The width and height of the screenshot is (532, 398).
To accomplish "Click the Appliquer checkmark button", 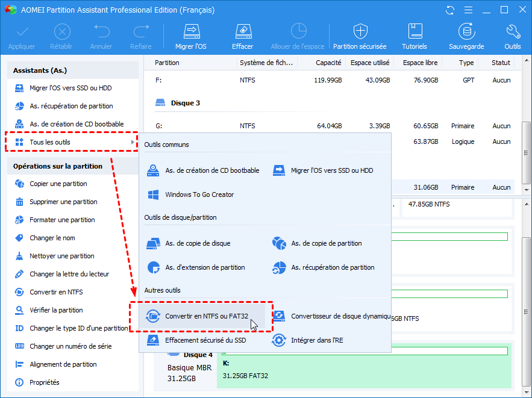I will (22, 36).
